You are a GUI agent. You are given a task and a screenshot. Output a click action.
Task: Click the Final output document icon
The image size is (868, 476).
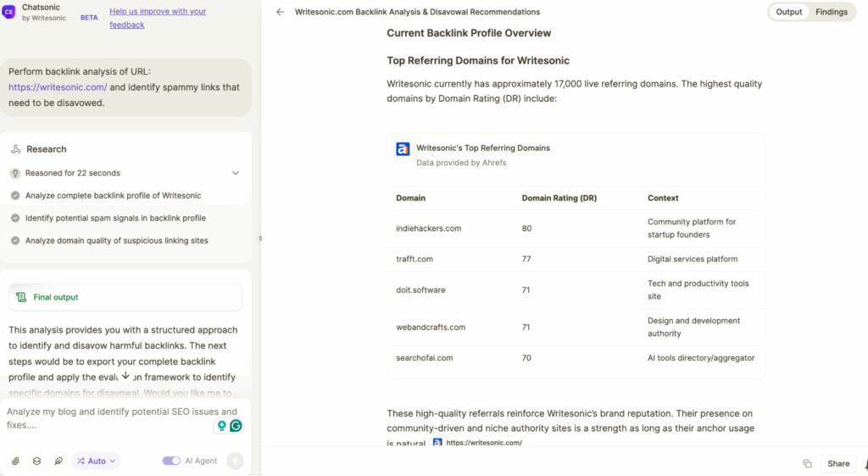click(21, 297)
